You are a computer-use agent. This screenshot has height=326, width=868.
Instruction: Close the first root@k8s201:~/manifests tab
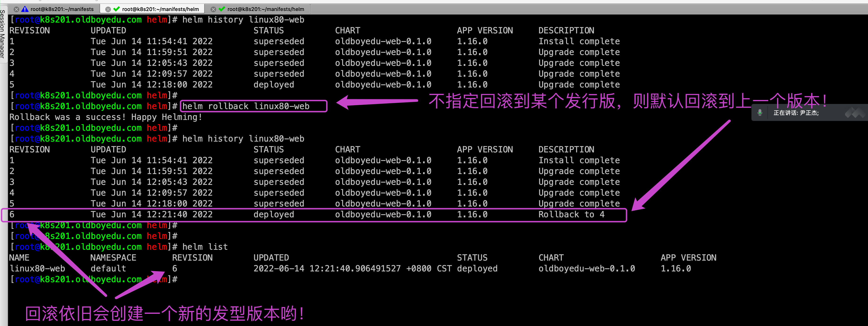coord(16,9)
